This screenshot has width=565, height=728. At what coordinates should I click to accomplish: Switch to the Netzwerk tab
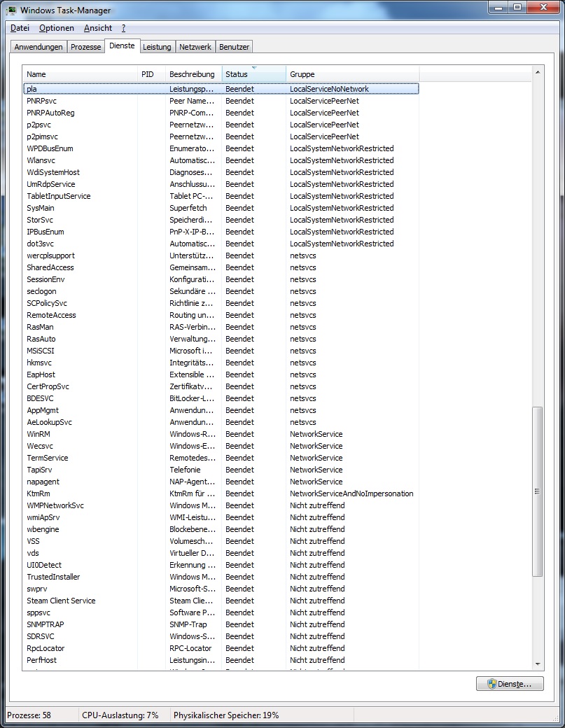pyautogui.click(x=195, y=47)
